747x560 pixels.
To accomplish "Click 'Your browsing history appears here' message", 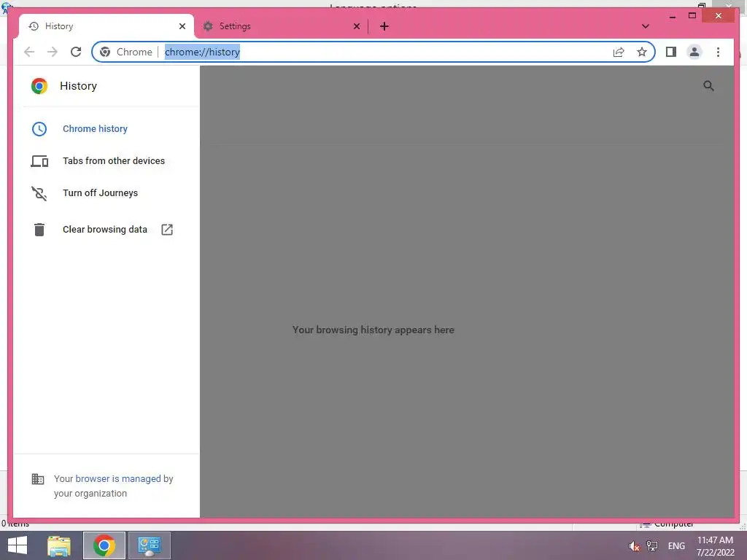I will click(x=373, y=330).
